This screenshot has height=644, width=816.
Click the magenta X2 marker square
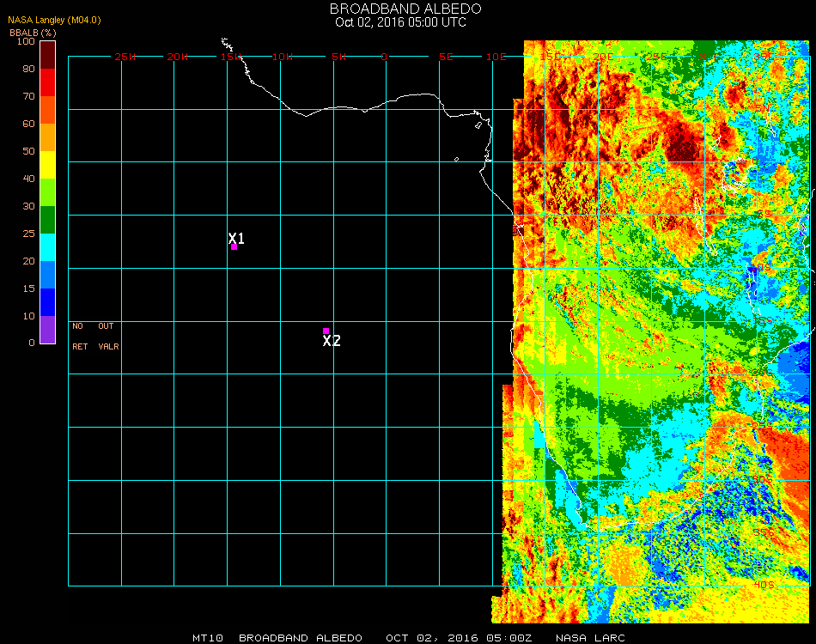(x=326, y=331)
